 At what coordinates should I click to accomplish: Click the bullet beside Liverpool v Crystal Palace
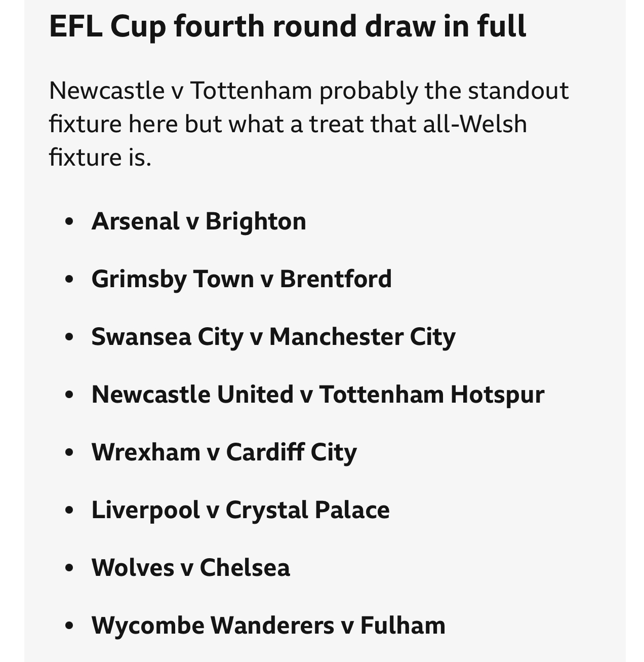pyautogui.click(x=70, y=510)
